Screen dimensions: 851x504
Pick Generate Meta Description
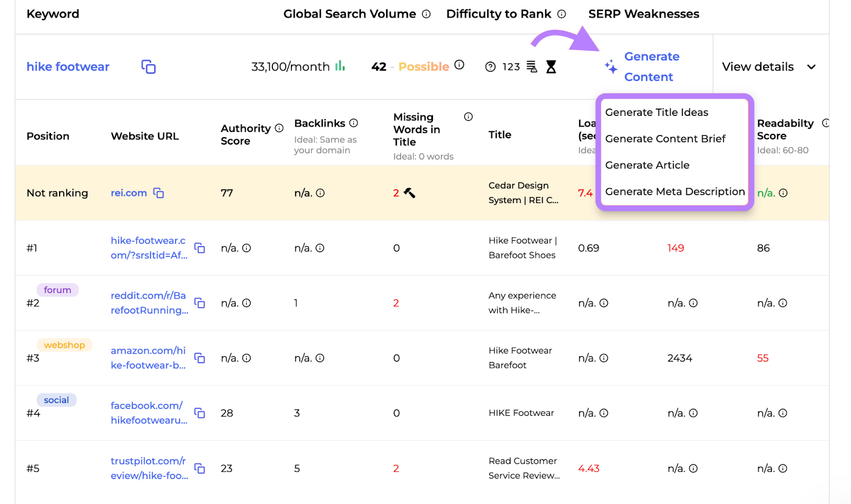[x=674, y=191]
